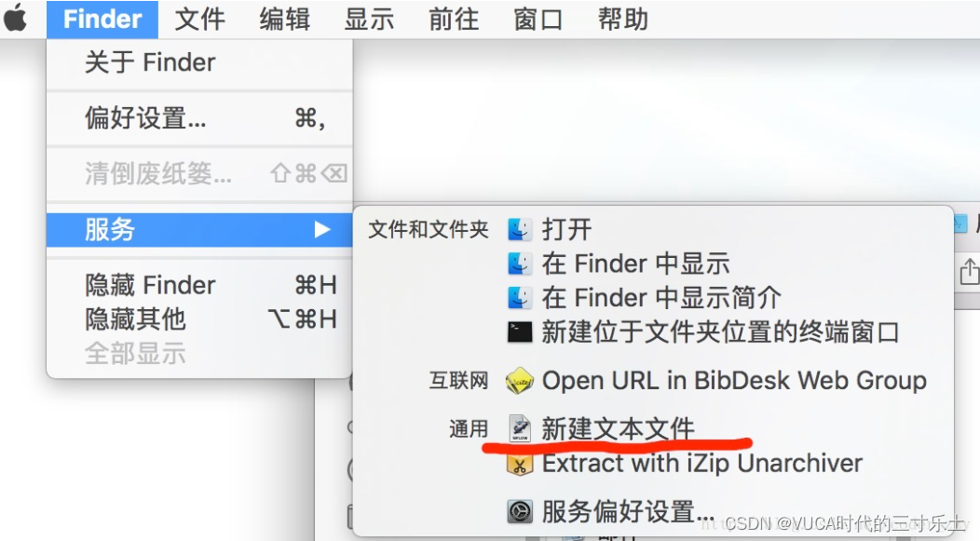Click the share icon at window edge
Viewport: 980px width, 541px height.
[969, 272]
